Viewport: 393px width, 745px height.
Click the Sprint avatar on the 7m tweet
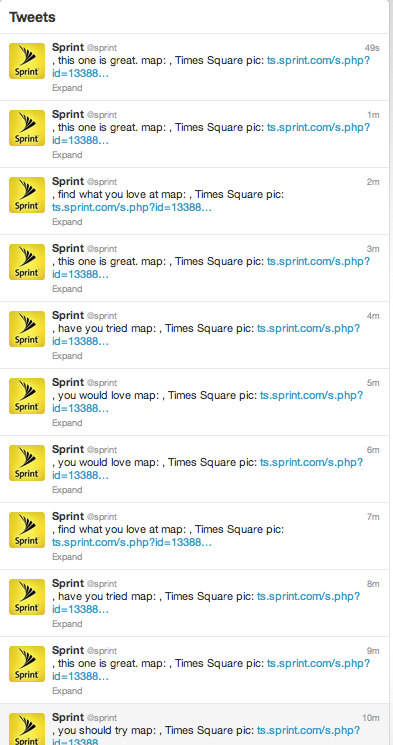pos(27,530)
